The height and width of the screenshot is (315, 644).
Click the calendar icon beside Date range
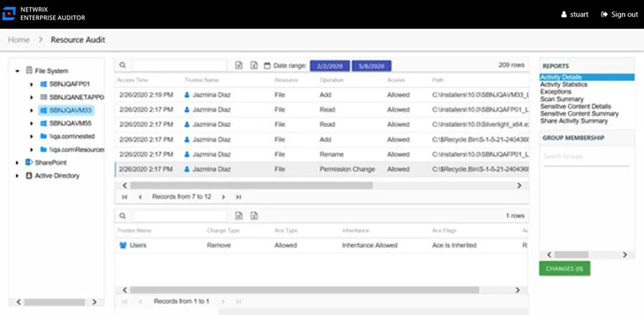267,65
